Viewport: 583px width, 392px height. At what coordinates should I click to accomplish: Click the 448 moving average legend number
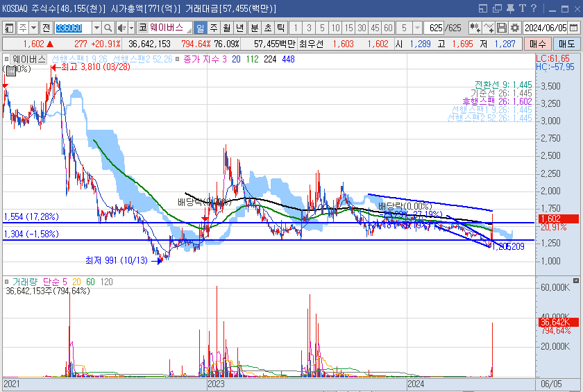[x=288, y=59]
